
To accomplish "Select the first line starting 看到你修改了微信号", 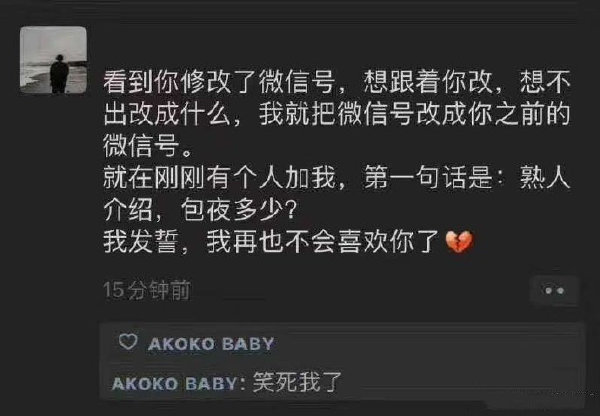I will [337, 82].
